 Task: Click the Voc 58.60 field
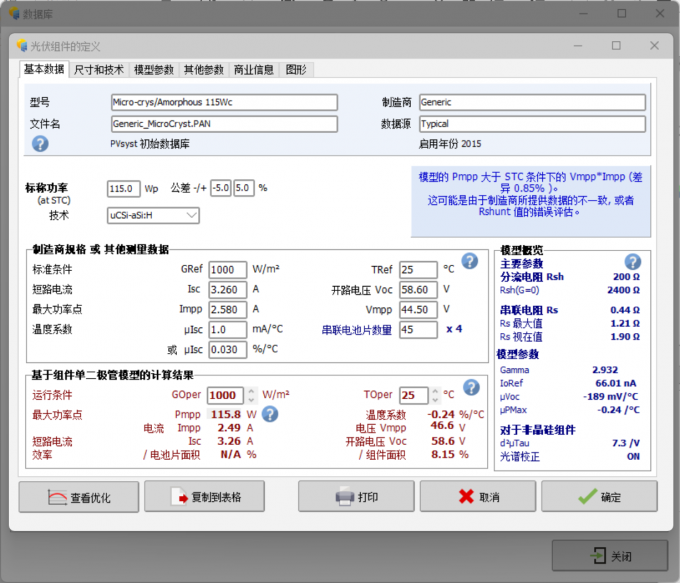(418, 290)
